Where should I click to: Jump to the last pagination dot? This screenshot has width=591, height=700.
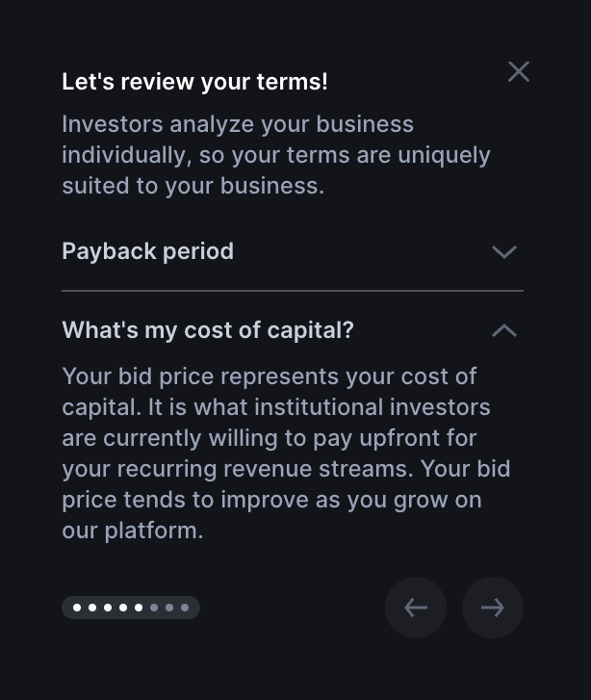(185, 608)
